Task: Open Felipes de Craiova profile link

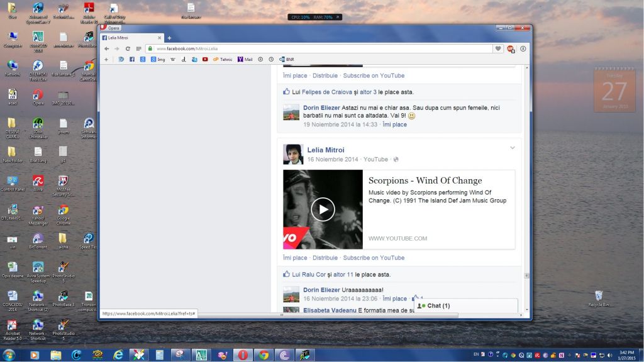Action: (x=327, y=92)
